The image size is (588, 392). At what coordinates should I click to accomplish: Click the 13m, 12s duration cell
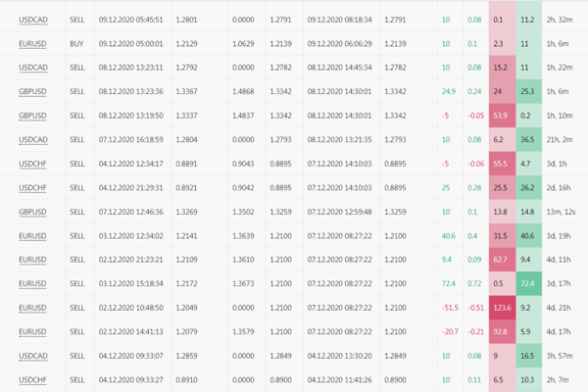[560, 212]
